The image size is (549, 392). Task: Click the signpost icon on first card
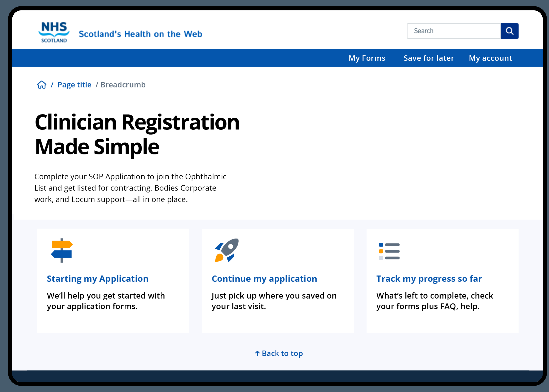click(62, 250)
